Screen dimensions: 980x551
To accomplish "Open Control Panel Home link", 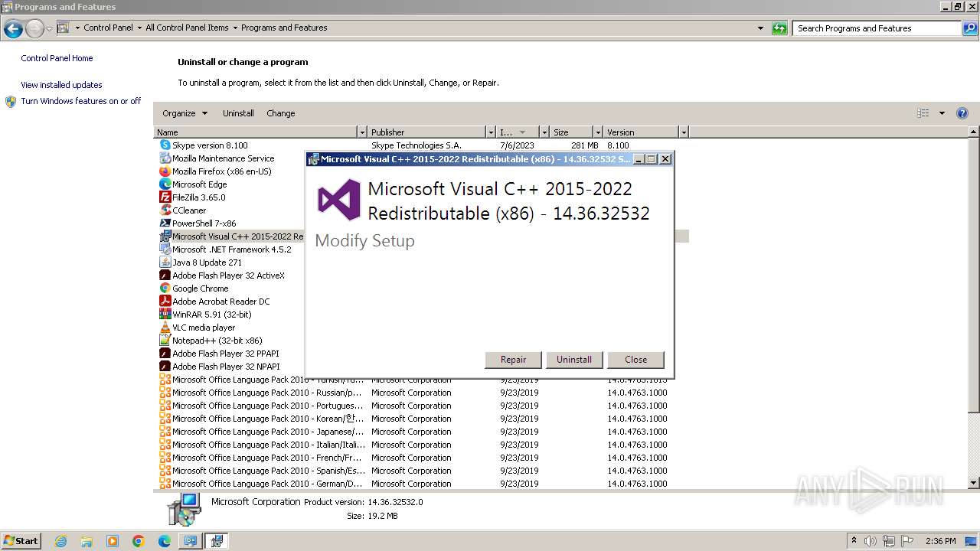I will click(x=57, y=58).
